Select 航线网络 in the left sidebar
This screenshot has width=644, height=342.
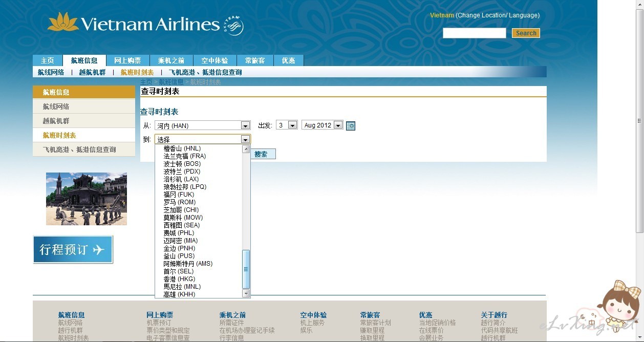[84, 106]
